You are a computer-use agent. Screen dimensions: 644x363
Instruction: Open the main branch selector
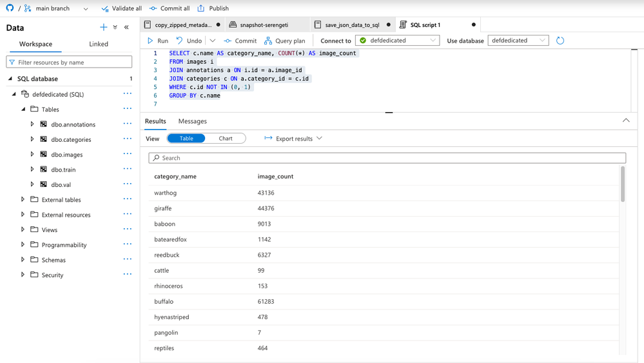click(56, 8)
